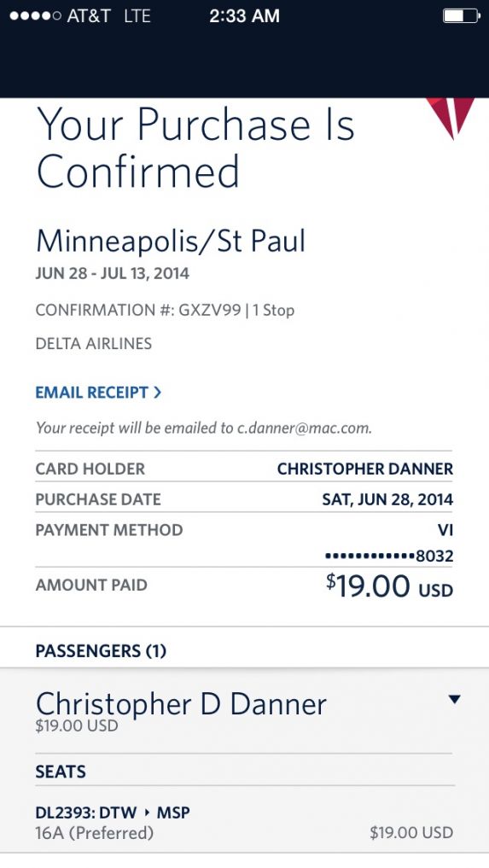The height and width of the screenshot is (868, 489).
Task: Tap the AT&T LTE carrier label
Action: [108, 16]
